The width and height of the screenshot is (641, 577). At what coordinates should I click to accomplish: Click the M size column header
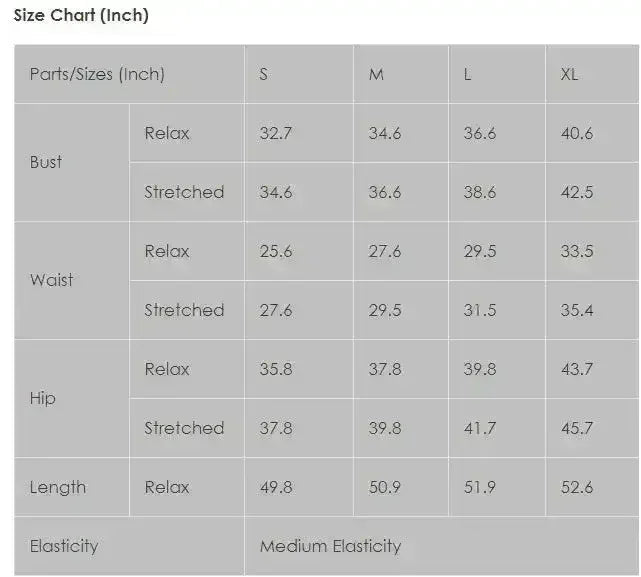click(376, 75)
